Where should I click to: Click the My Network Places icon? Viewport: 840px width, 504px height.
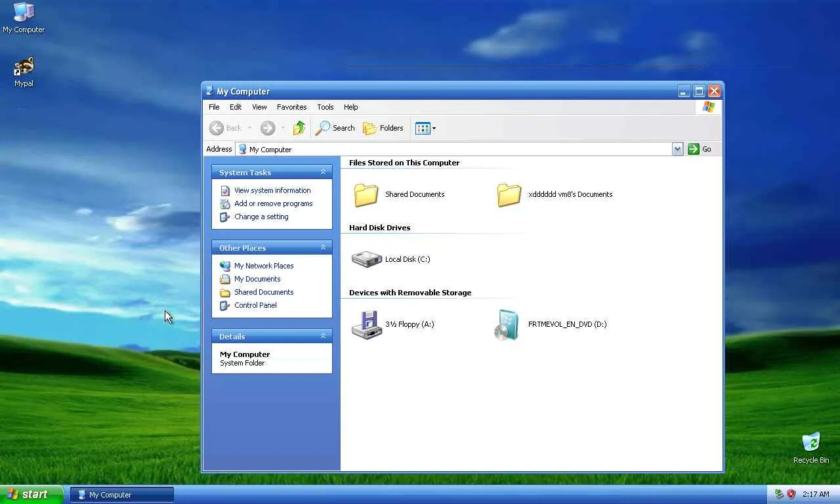coord(225,266)
